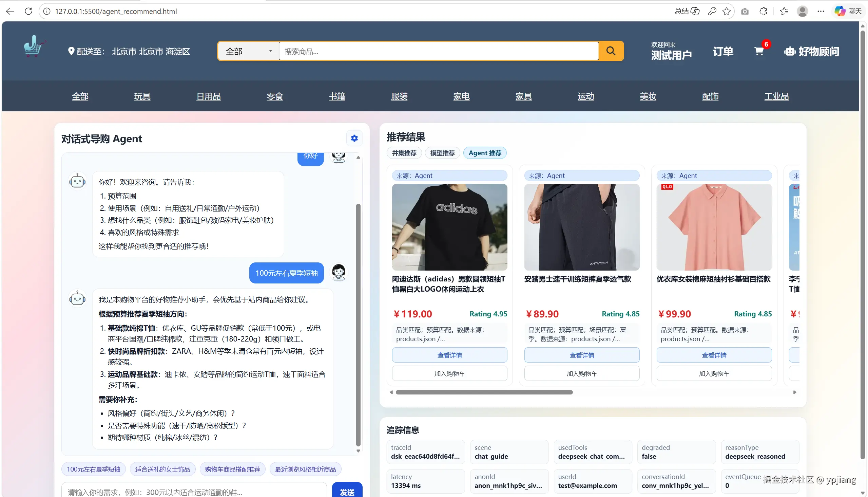This screenshot has height=497, width=868.
Task: Open the 好物顾问 robot advisor link
Action: (x=812, y=52)
